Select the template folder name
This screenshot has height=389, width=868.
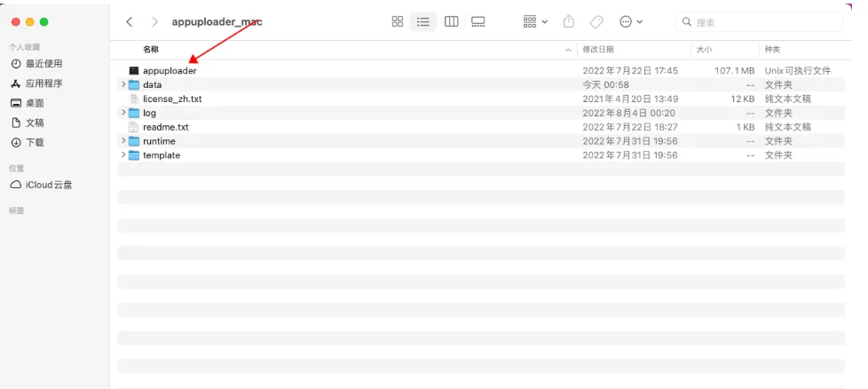click(162, 155)
